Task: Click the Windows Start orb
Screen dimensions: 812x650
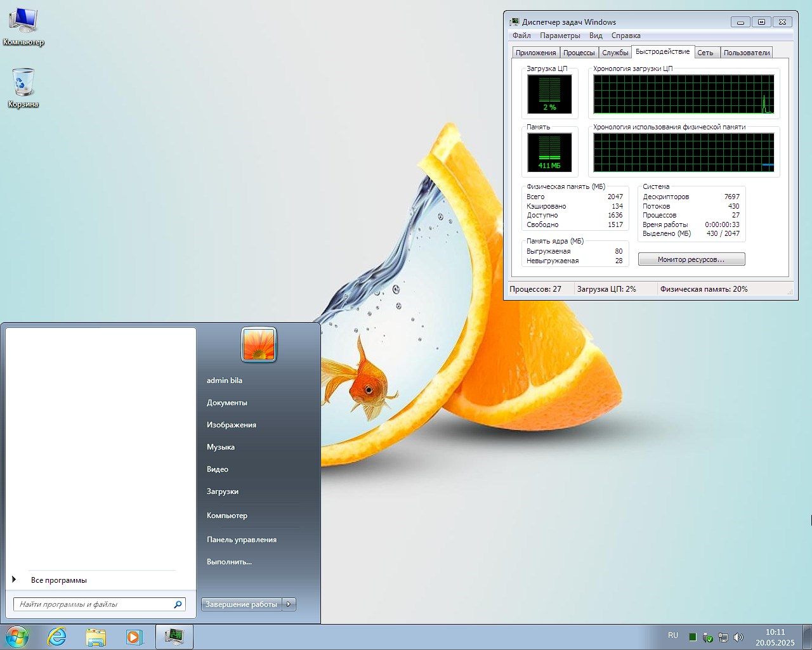Action: (x=17, y=637)
